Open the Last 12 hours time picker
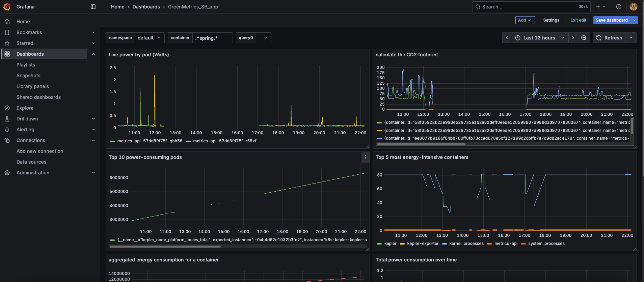 tap(539, 38)
